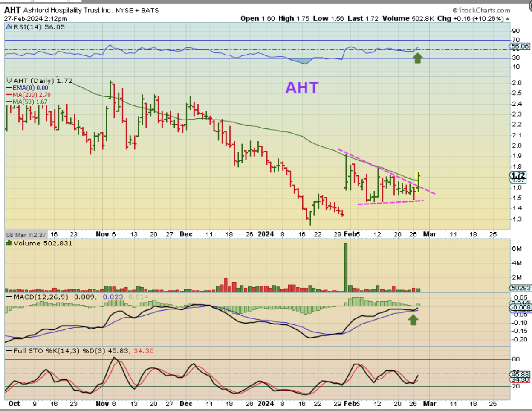Click the MA(50) 1.67 legend entry
Screen dimensions: 532x411
[27, 102]
